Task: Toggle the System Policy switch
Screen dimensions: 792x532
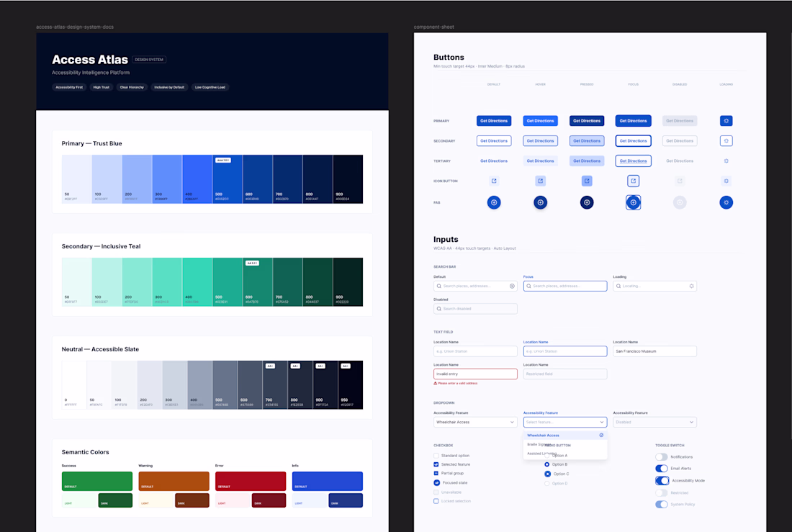Action: click(662, 504)
